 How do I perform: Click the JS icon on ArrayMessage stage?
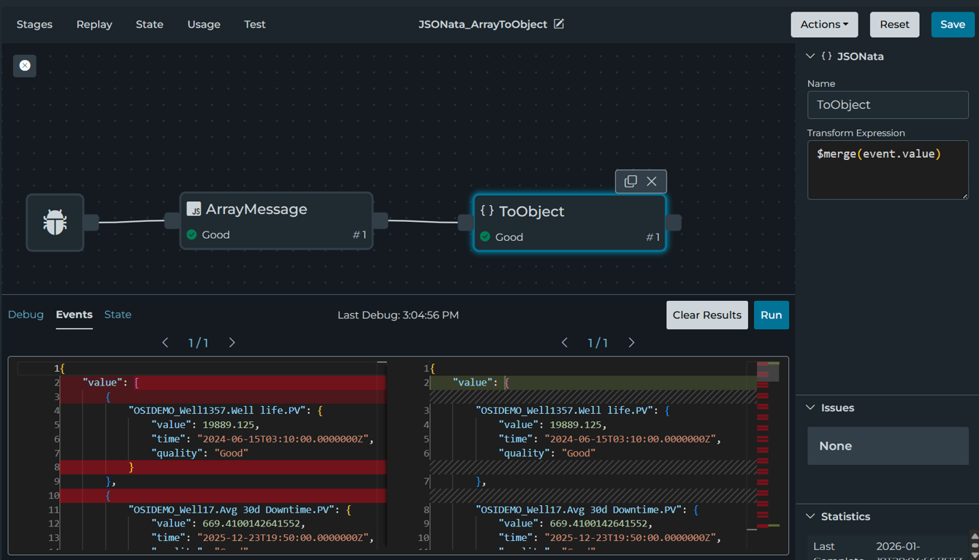click(194, 210)
